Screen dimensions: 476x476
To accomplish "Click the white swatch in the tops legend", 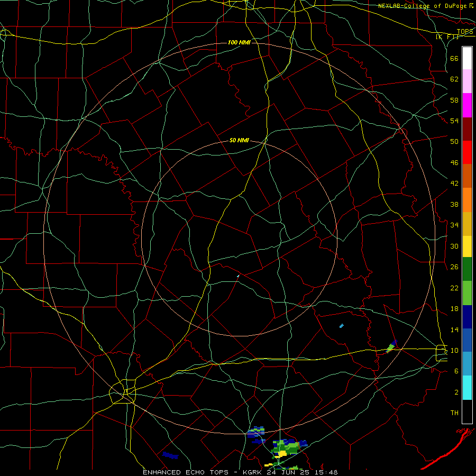I will click(467, 58).
